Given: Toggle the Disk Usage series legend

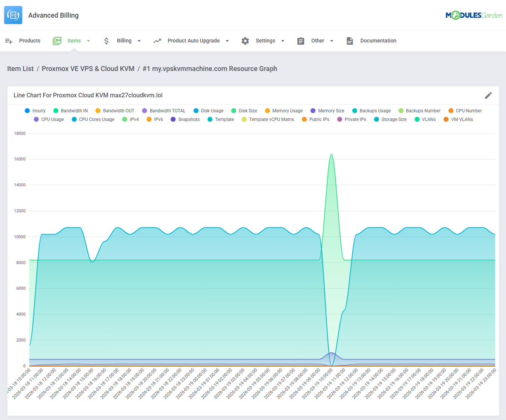Looking at the screenshot, I should click(208, 111).
